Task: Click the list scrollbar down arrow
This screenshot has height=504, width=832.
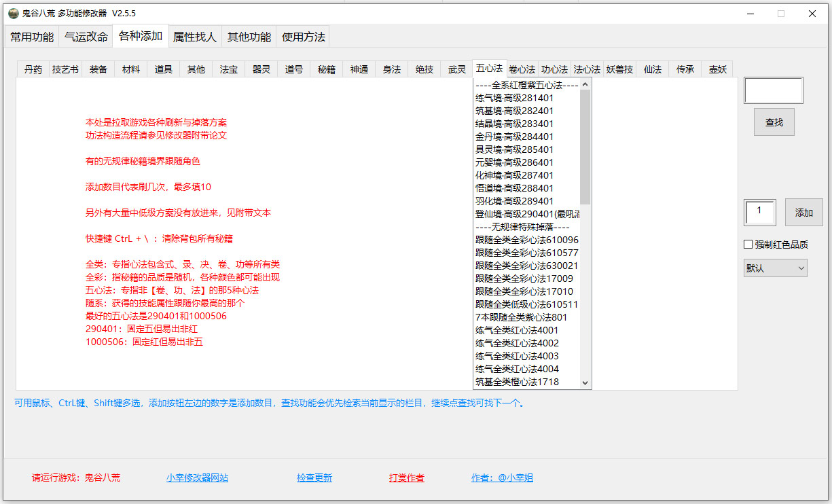Action: (x=585, y=383)
